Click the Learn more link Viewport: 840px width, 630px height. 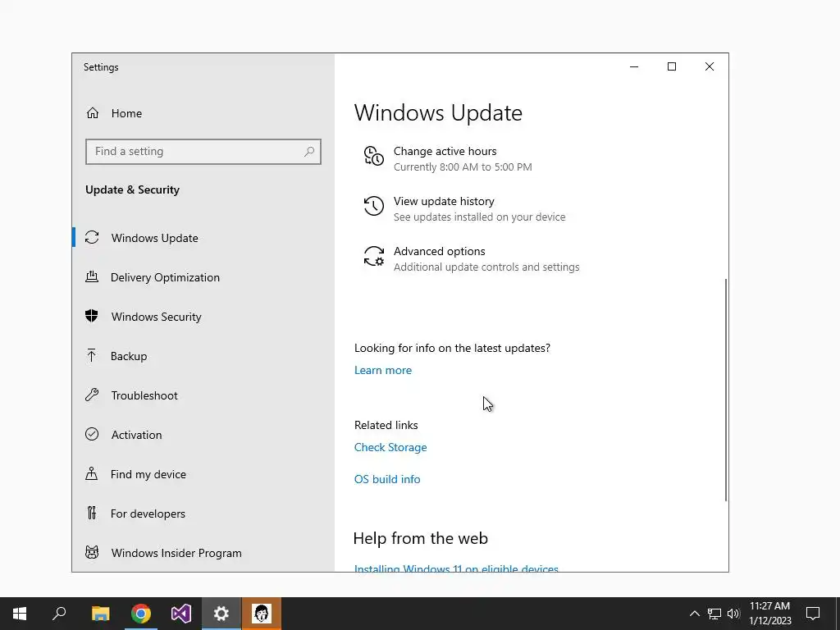[x=383, y=370]
